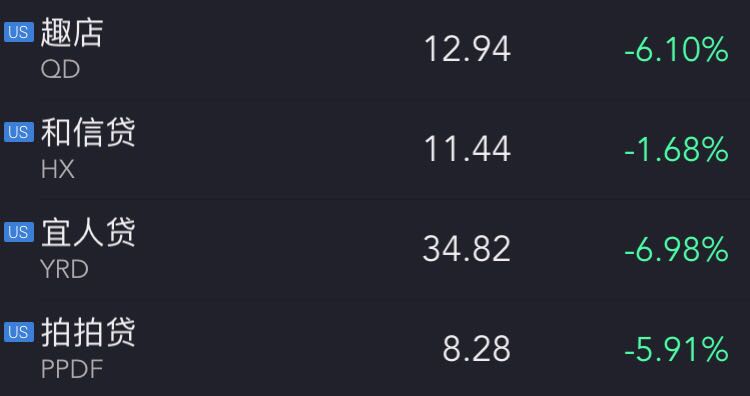Click the 11.44 price of 和信贷
This screenshot has height=396, width=750.
point(467,149)
